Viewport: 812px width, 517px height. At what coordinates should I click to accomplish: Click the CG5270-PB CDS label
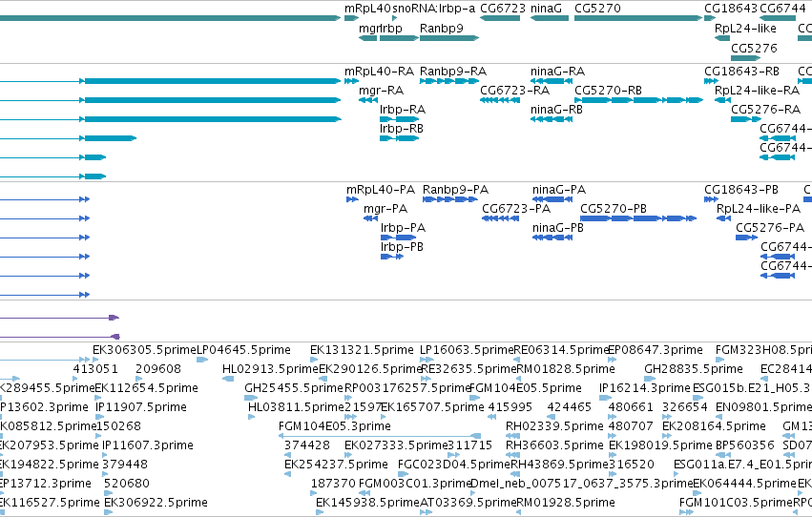point(614,209)
